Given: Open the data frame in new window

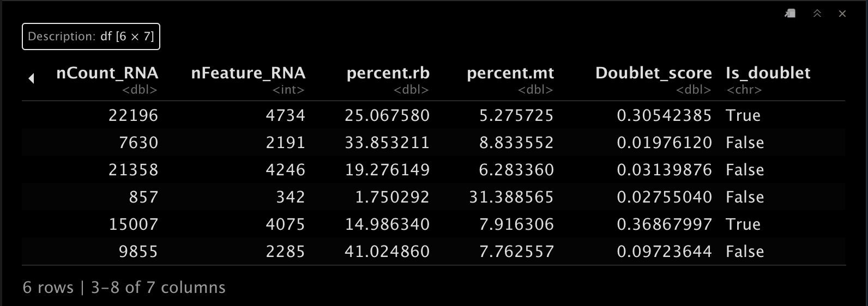Looking at the screenshot, I should pos(790,14).
